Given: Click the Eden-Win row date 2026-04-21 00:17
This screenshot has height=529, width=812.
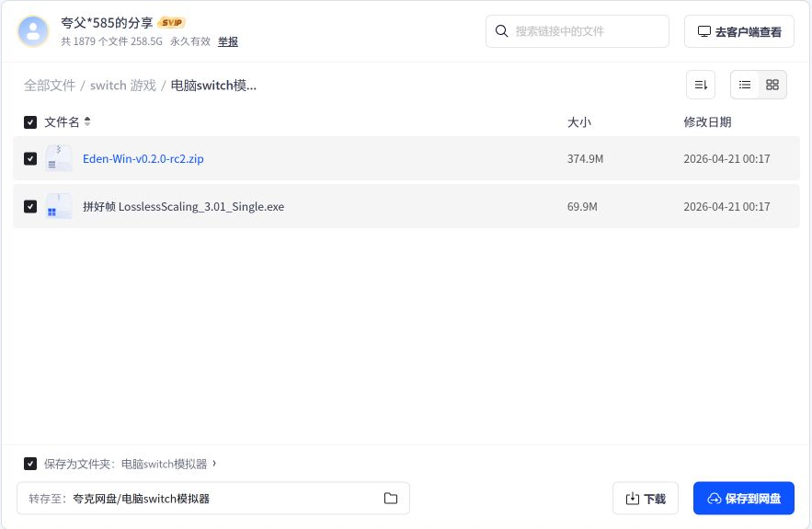Looking at the screenshot, I should 726,158.
